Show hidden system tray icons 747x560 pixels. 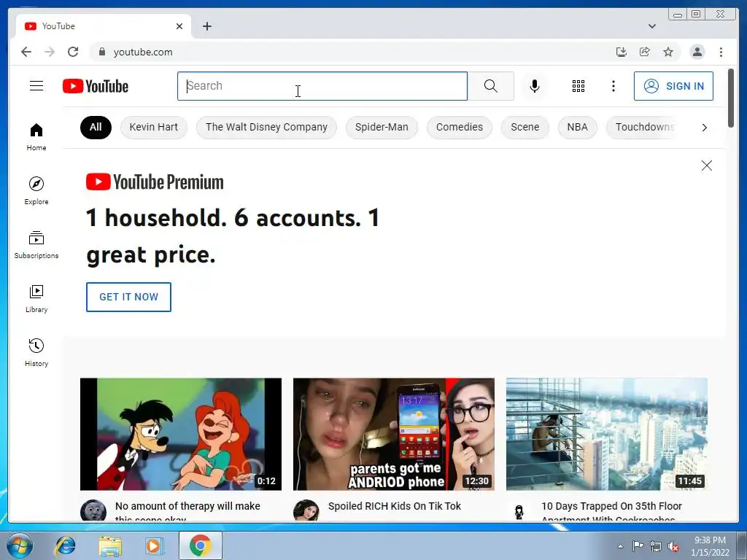[620, 545]
